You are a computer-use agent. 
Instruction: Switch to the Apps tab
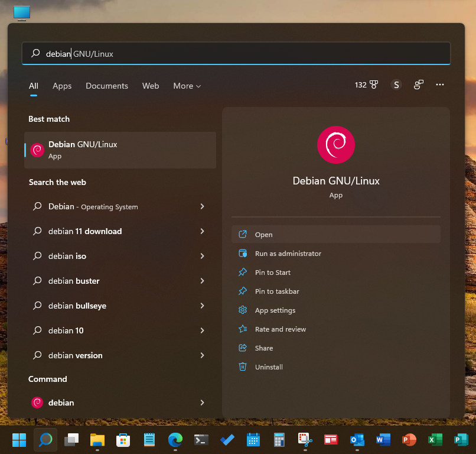(x=62, y=86)
